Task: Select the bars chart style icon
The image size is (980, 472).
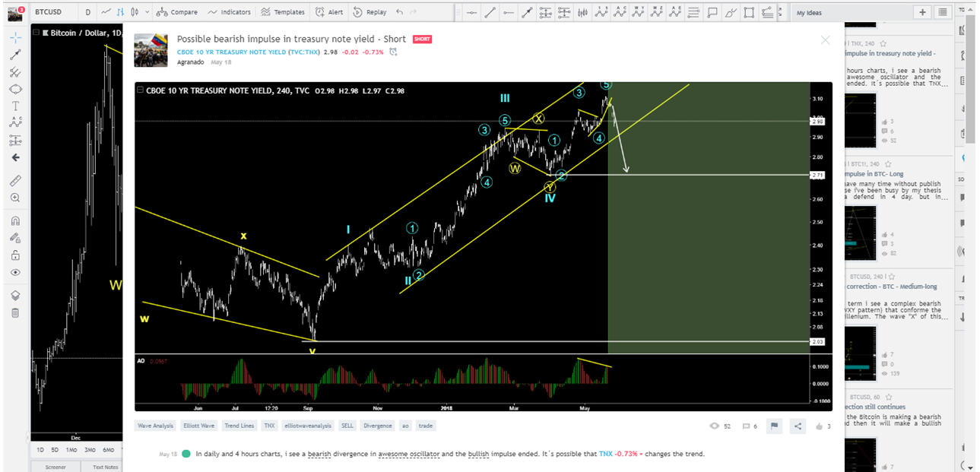Action: tap(120, 12)
